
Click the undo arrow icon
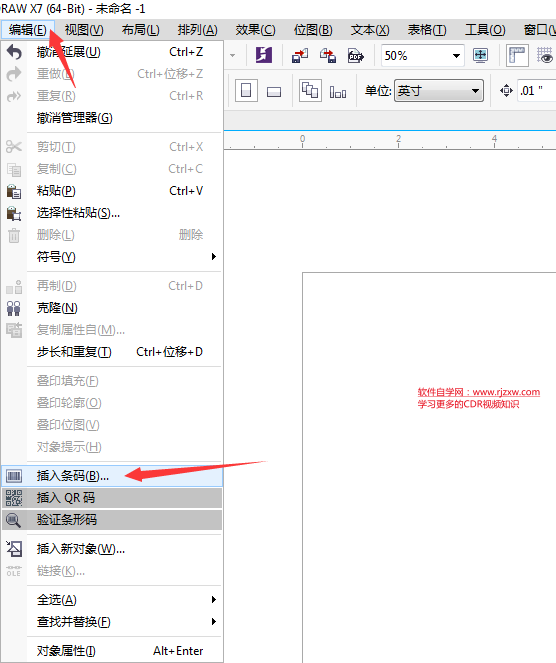pyautogui.click(x=14, y=52)
